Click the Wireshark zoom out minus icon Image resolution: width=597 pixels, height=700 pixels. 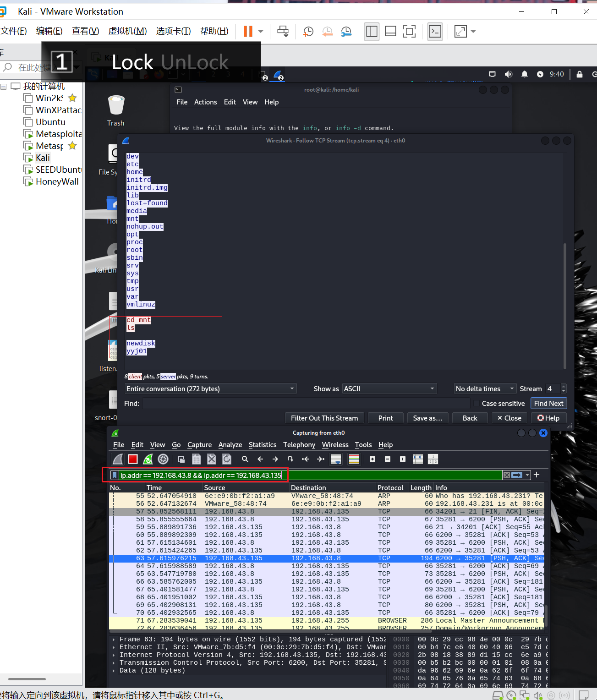pos(388,459)
